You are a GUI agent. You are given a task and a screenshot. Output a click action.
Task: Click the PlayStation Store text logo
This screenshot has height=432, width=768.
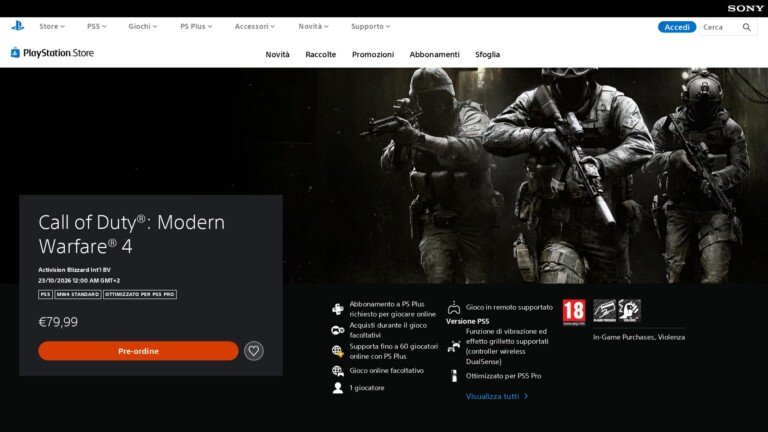[x=58, y=53]
